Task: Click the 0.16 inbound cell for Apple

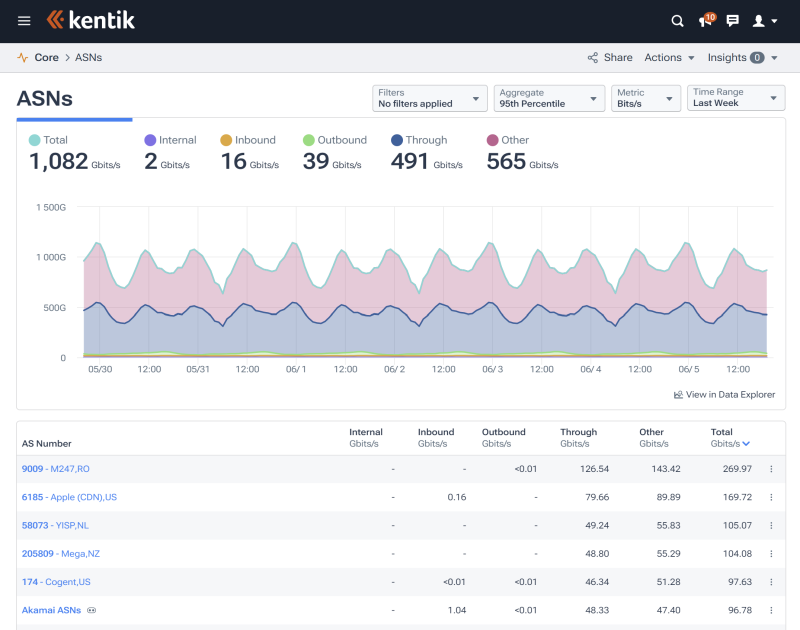Action: coord(457,497)
